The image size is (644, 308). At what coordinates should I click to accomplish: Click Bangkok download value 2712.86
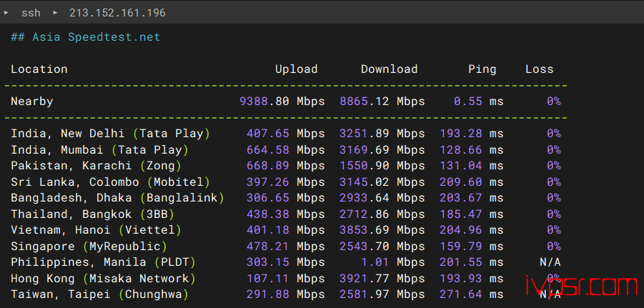[365, 214]
